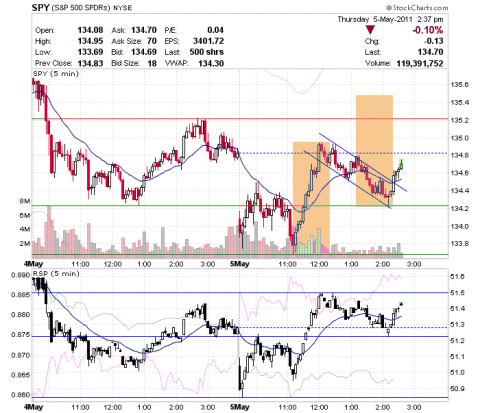The width and height of the screenshot is (480, 413).
Task: Open the StockCharts.com link in the corner
Action: click(417, 7)
